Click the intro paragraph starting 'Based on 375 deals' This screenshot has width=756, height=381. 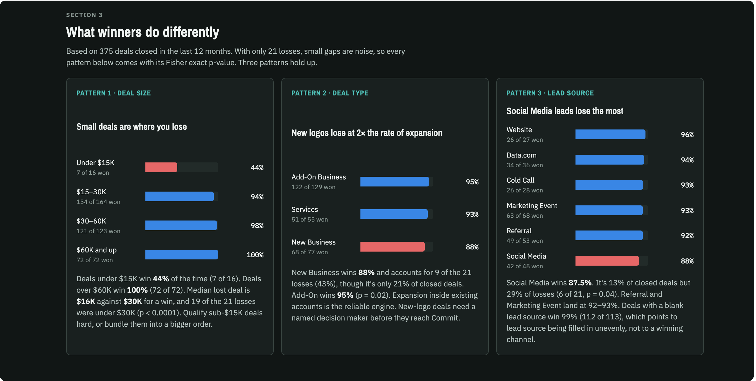click(x=236, y=57)
